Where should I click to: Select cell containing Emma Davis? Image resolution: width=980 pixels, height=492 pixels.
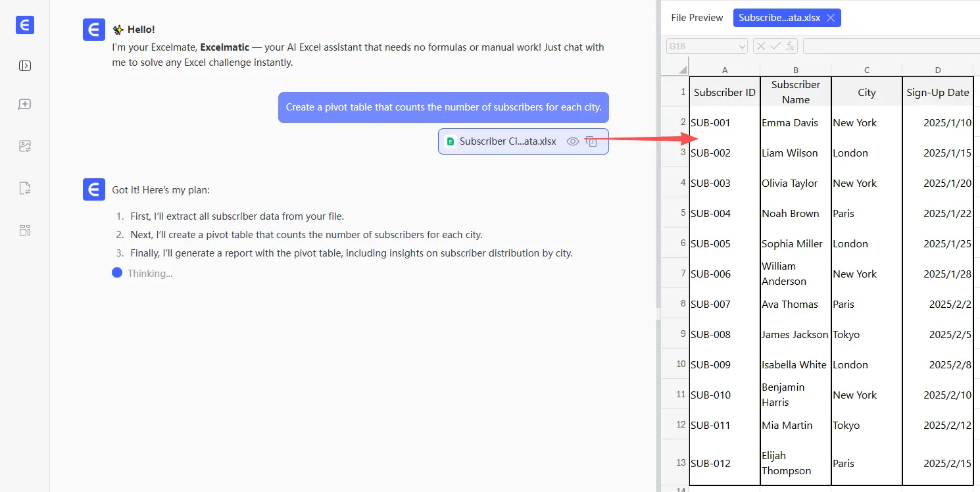tap(795, 122)
